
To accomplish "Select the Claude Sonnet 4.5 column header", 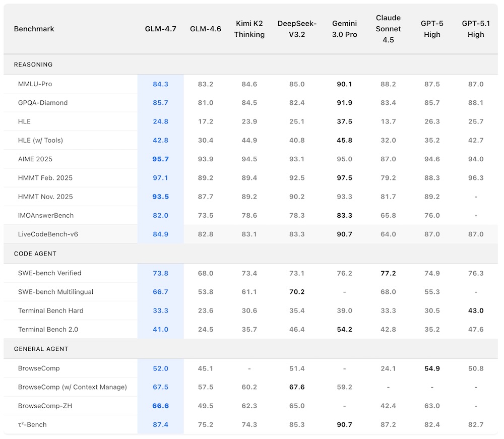I will (x=388, y=29).
